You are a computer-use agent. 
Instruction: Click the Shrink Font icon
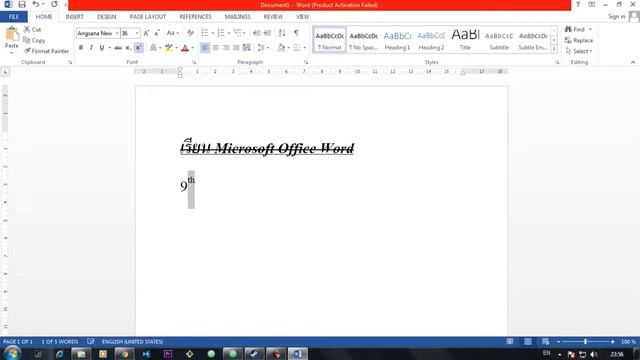[x=157, y=33]
